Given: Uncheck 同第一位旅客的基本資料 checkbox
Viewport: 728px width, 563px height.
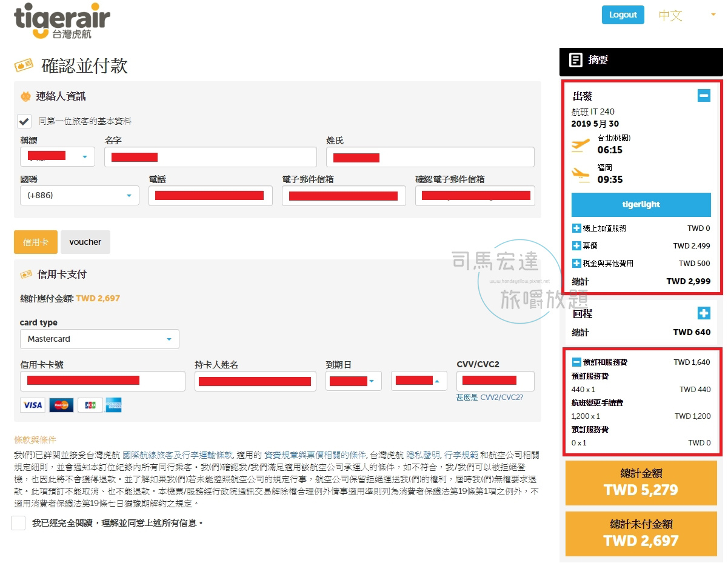Looking at the screenshot, I should pos(24,121).
